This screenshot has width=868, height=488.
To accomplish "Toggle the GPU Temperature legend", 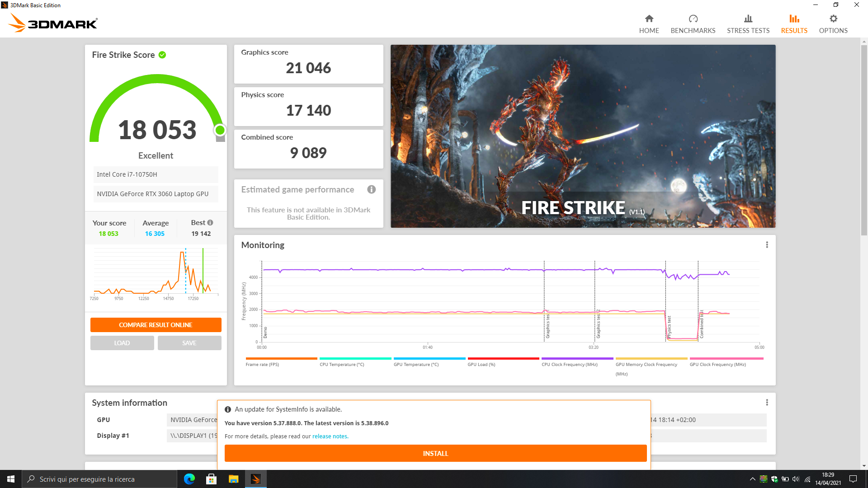I will tap(429, 362).
